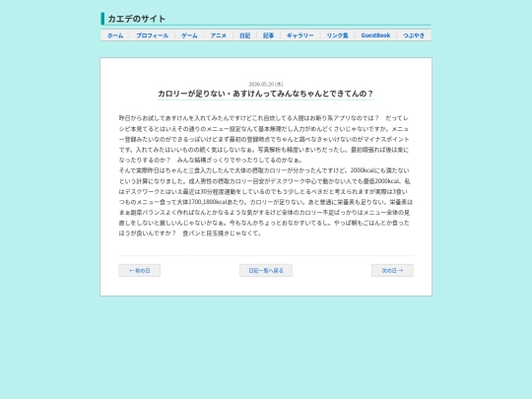Click paragraph starting 昨日からお試しで
Image resolution: width=532 pixels, height=399 pixels.
click(265, 139)
